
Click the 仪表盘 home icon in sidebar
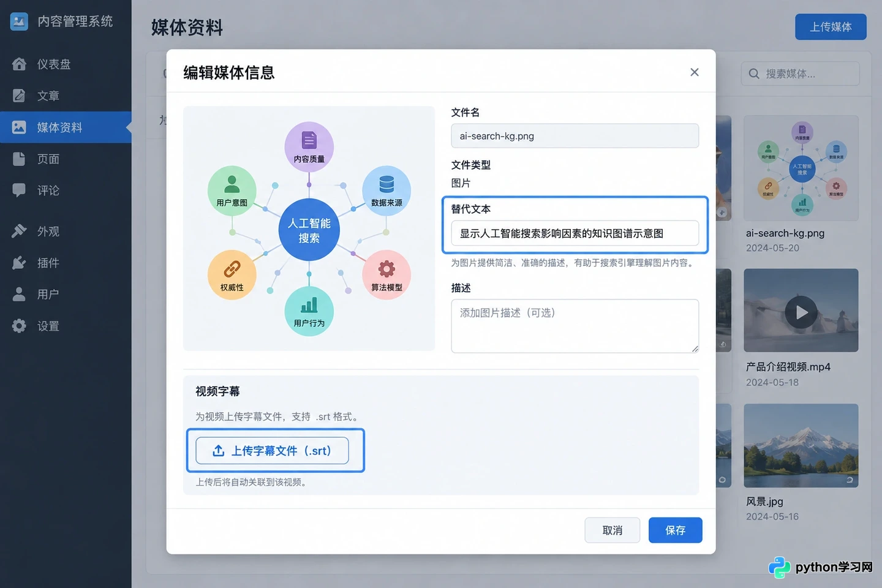pos(19,64)
